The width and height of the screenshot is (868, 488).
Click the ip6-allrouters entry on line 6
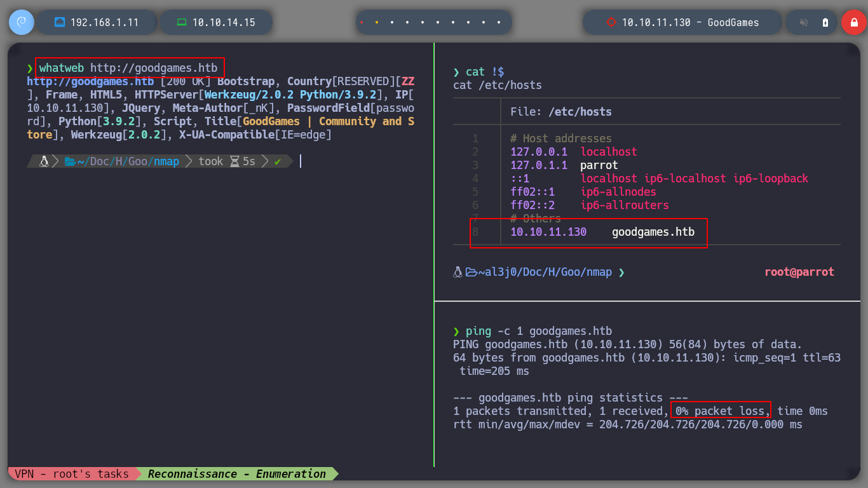[625, 205]
